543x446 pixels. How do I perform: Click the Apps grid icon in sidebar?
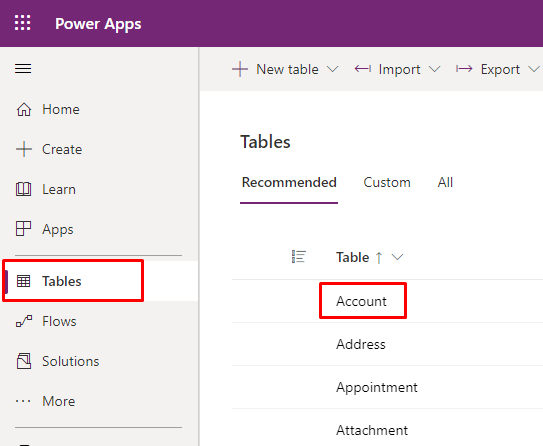24,229
